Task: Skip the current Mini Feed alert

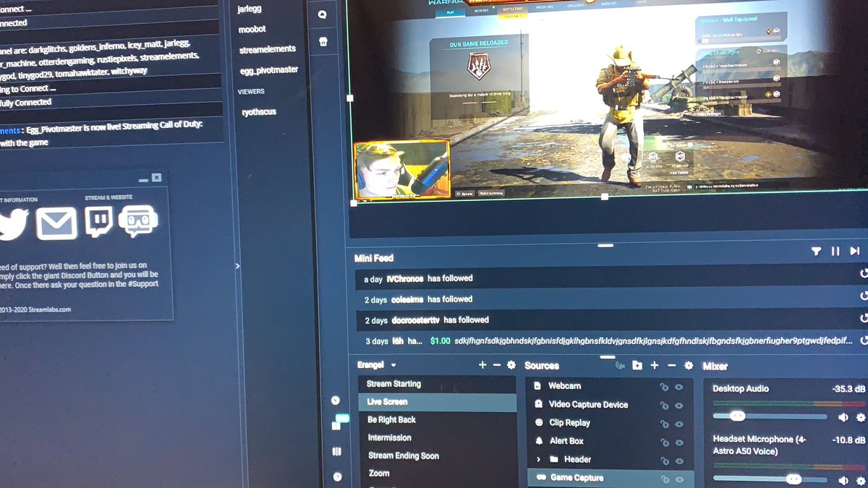Action: point(855,252)
